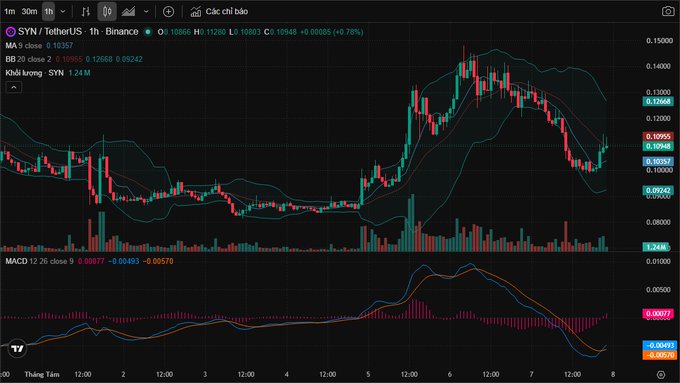Viewport: 680px width, 383px height.
Task: Click the TradingView logo icon
Action: pyautogui.click(x=17, y=349)
